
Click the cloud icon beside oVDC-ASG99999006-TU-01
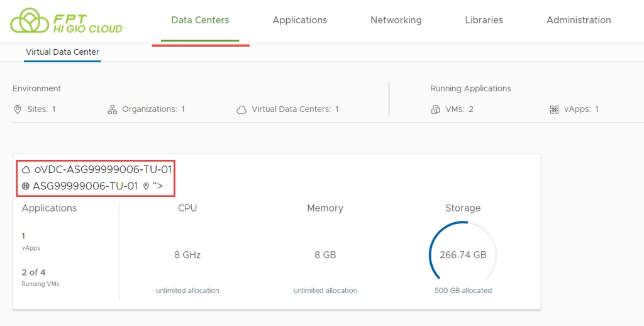click(x=26, y=169)
